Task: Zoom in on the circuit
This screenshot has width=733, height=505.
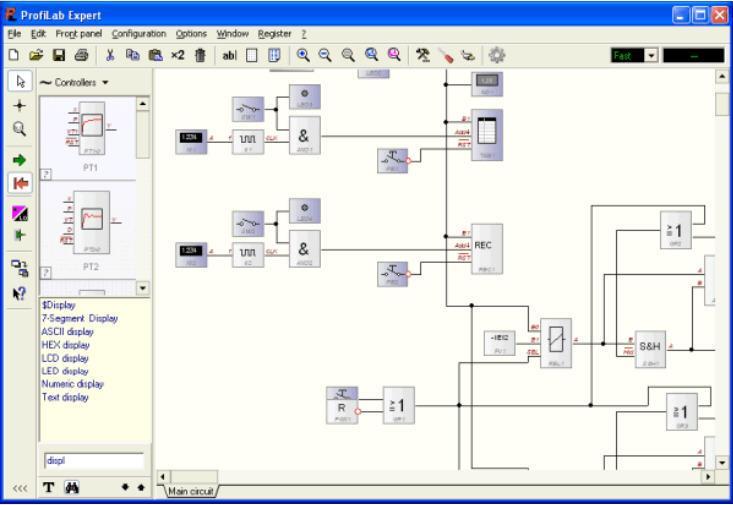Action: (x=303, y=55)
